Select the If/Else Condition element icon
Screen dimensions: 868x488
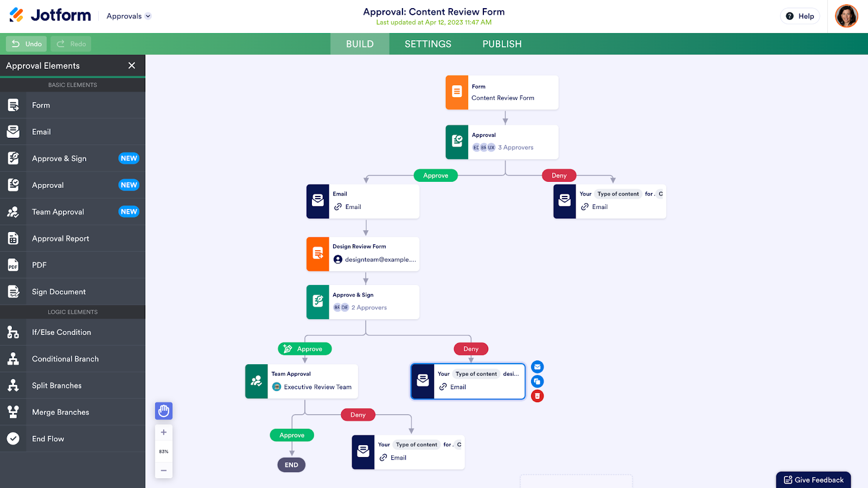pyautogui.click(x=14, y=332)
